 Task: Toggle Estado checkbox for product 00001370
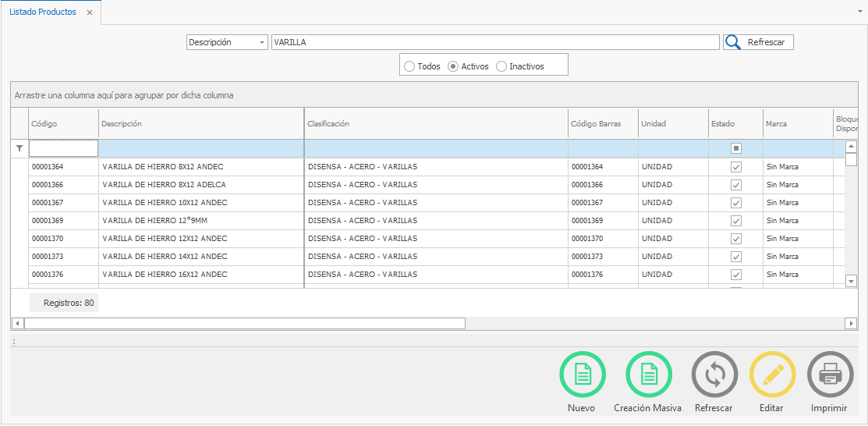(x=735, y=238)
